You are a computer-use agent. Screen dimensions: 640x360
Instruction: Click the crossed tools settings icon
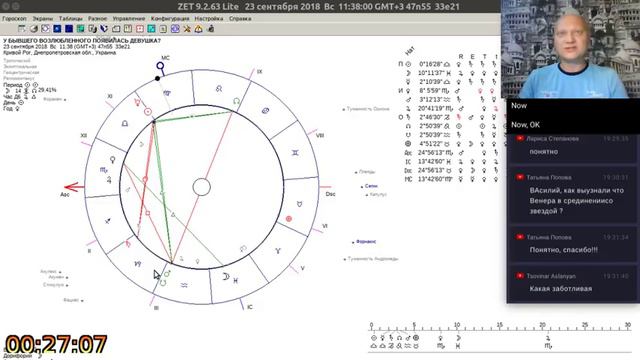coord(187,29)
